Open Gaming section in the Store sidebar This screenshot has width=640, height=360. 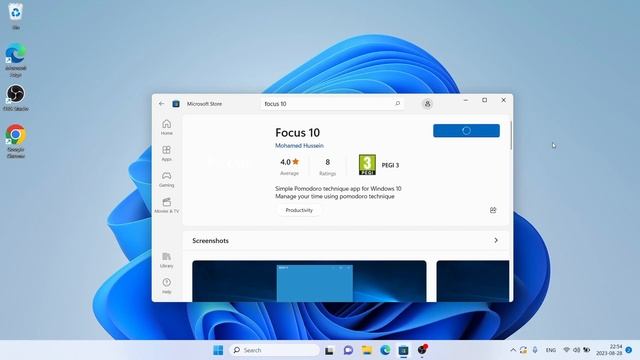pos(167,179)
